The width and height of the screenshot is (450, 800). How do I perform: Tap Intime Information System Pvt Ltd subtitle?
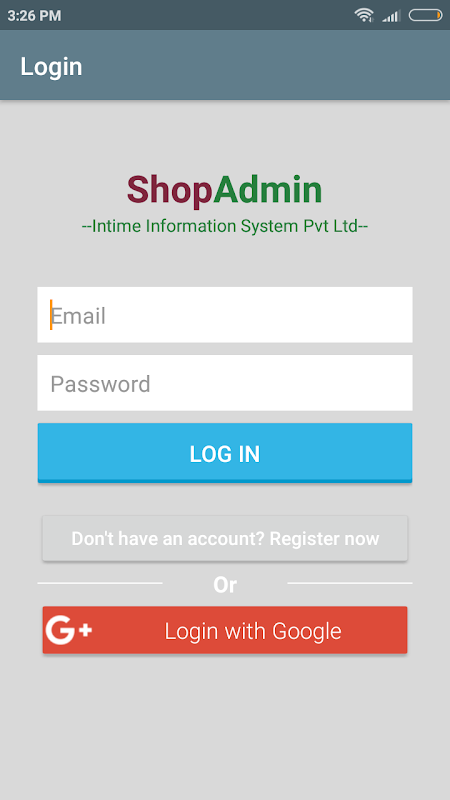225,226
